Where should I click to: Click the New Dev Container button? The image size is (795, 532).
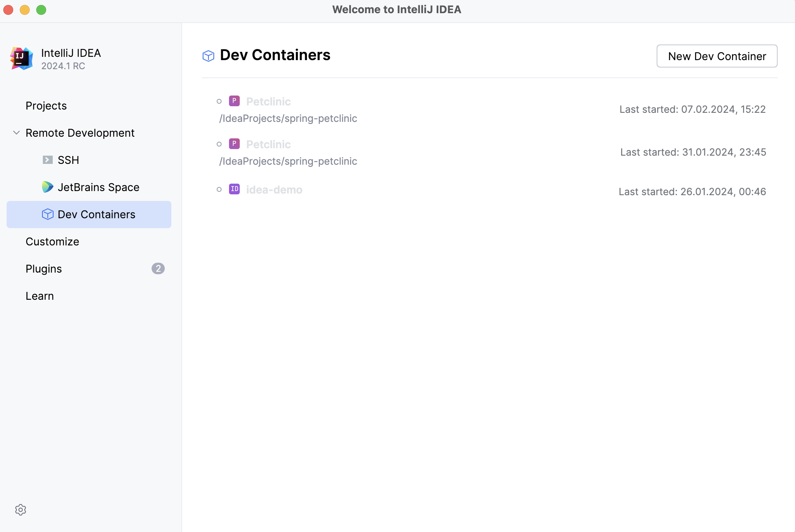point(717,56)
